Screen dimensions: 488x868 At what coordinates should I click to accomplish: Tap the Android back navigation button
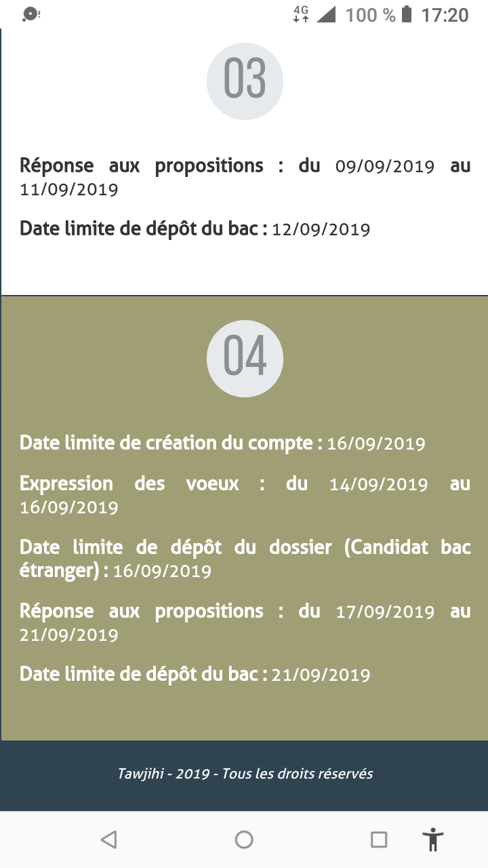pyautogui.click(x=108, y=840)
